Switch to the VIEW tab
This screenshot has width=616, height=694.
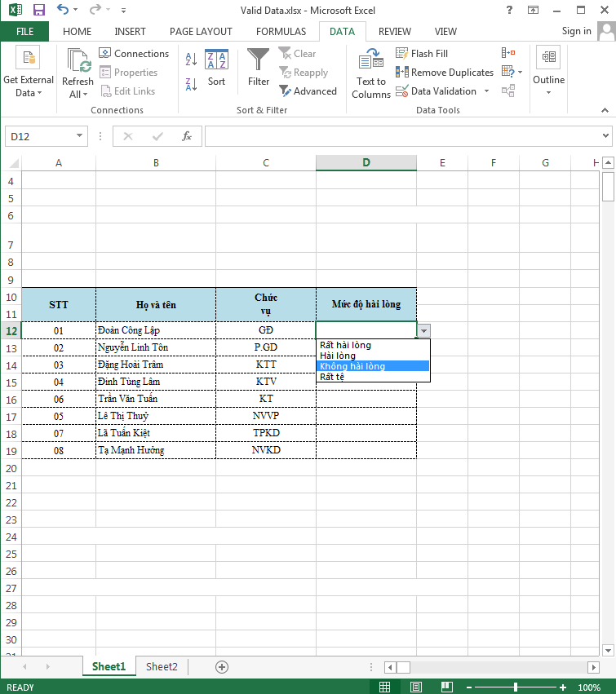[445, 32]
